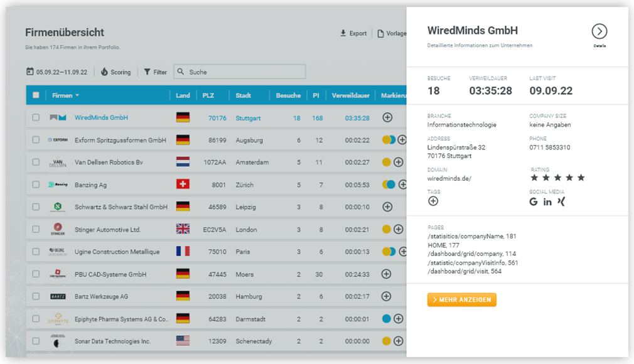Add a tag with the plus icon under Tags

click(433, 201)
